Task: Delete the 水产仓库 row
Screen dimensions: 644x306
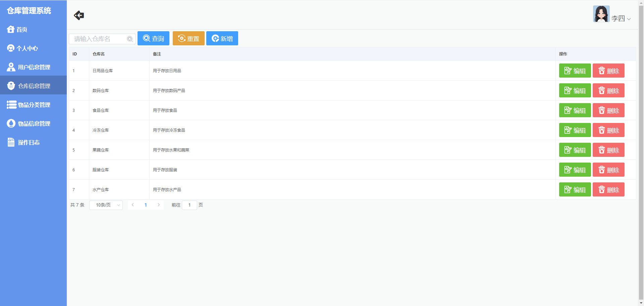Action: 608,190
